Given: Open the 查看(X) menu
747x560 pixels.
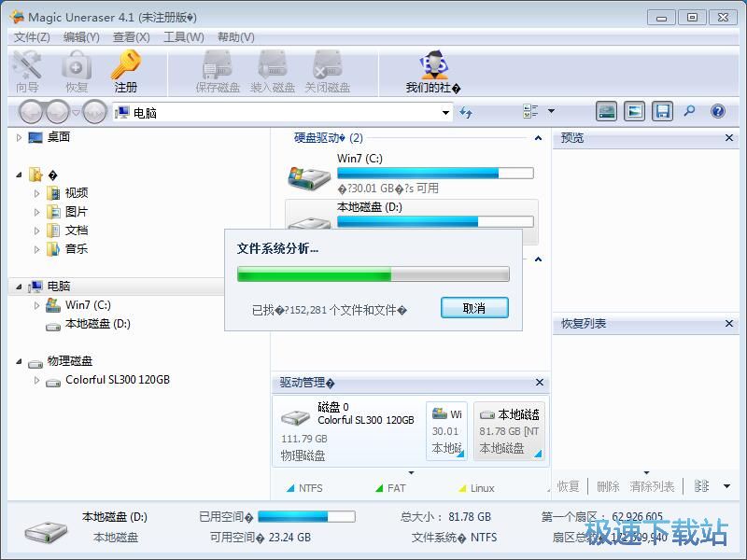Looking at the screenshot, I should 131,37.
